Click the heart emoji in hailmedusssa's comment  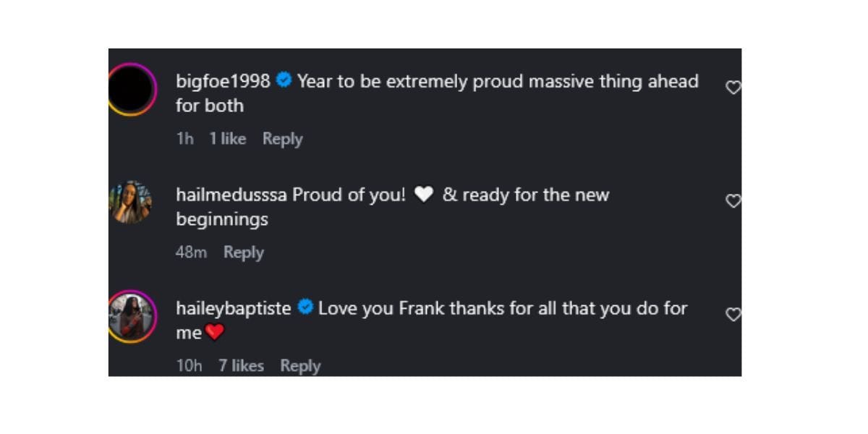(424, 194)
